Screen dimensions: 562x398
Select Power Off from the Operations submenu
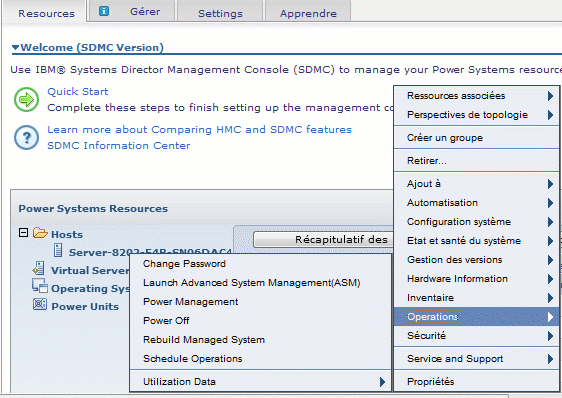pyautogui.click(x=166, y=321)
